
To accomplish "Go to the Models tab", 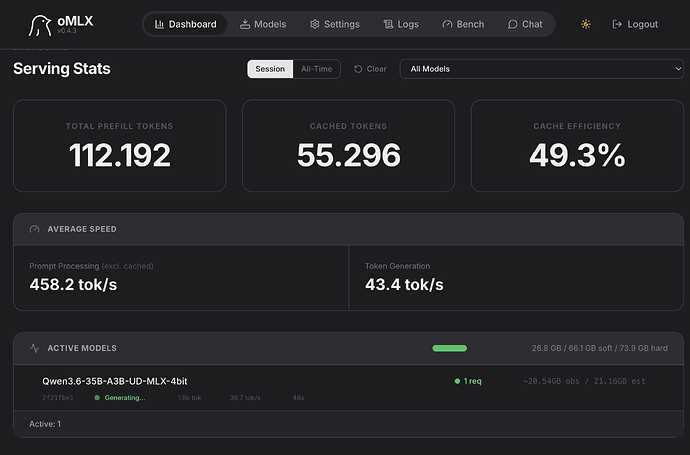I will point(263,24).
